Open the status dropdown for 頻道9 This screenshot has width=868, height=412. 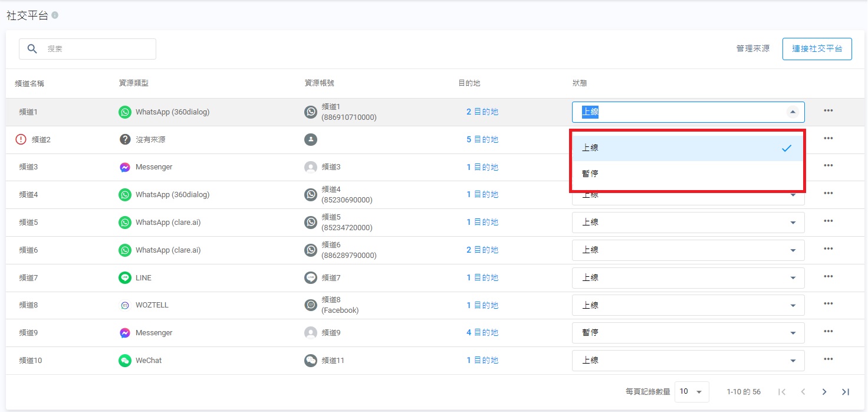[688, 333]
